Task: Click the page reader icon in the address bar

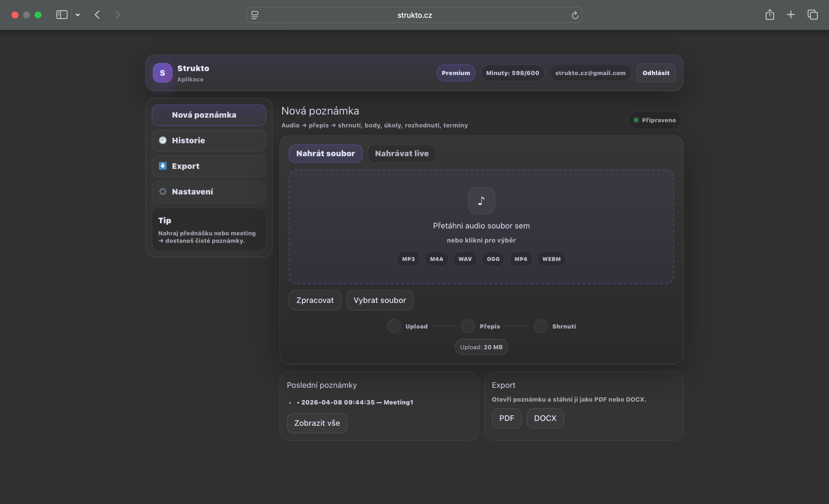Action: click(255, 15)
